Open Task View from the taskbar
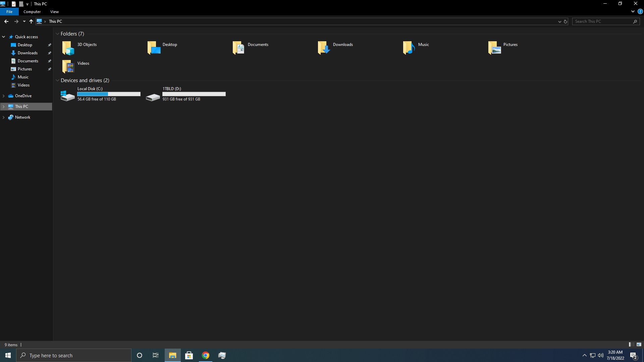The image size is (644, 362). pyautogui.click(x=155, y=355)
